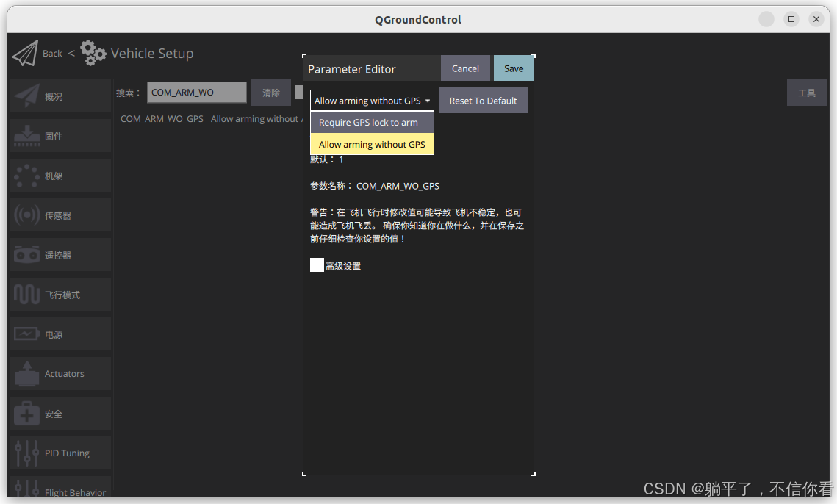This screenshot has width=837, height=504.
Task: Click the paper plane Back icon
Action: 25,54
